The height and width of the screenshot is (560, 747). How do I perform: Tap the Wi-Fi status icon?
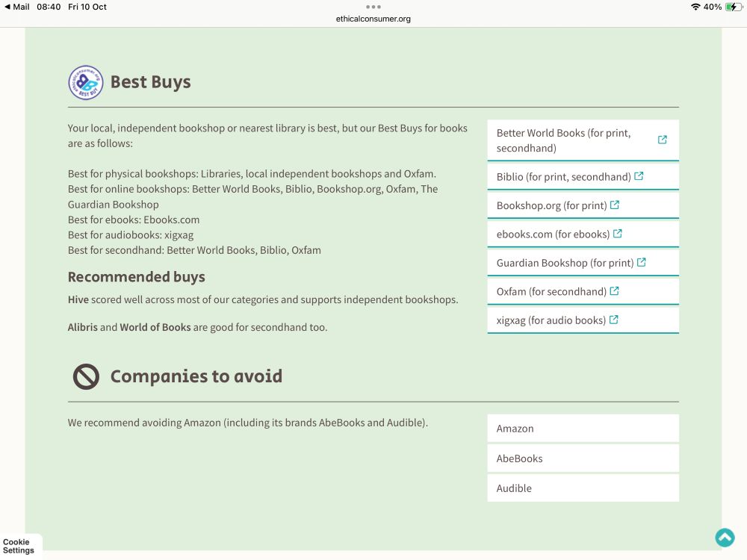pos(695,7)
